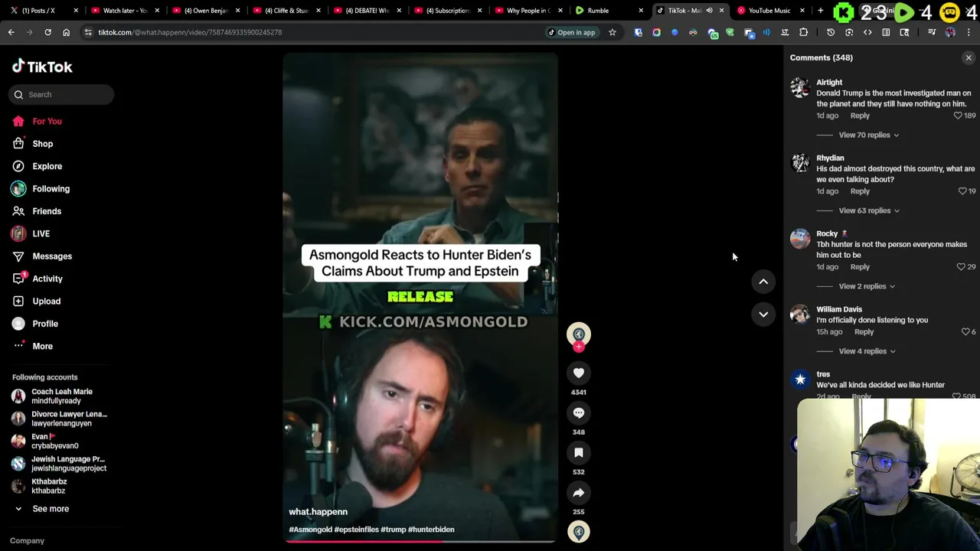Reply to Rhydian's comment
Screen dimensions: 980x551
pos(860,191)
